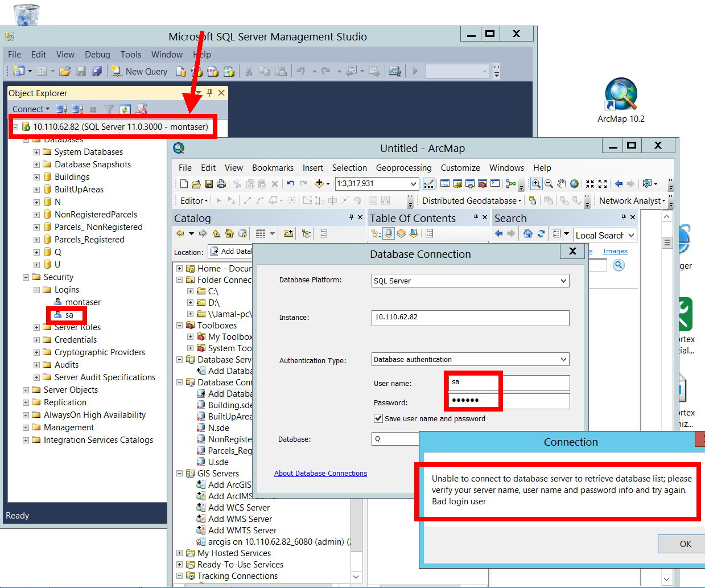This screenshot has height=588, width=705.
Task: Open the Window menu in SSMS
Action: pyautogui.click(x=167, y=55)
